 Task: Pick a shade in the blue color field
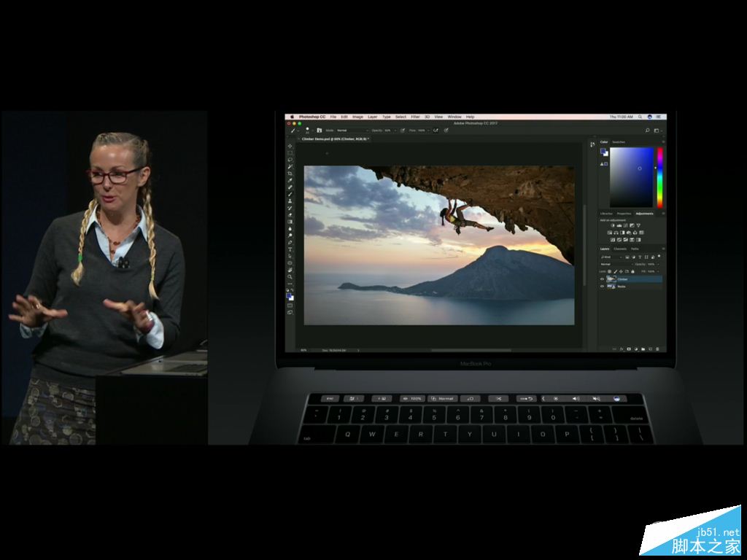pyautogui.click(x=631, y=177)
